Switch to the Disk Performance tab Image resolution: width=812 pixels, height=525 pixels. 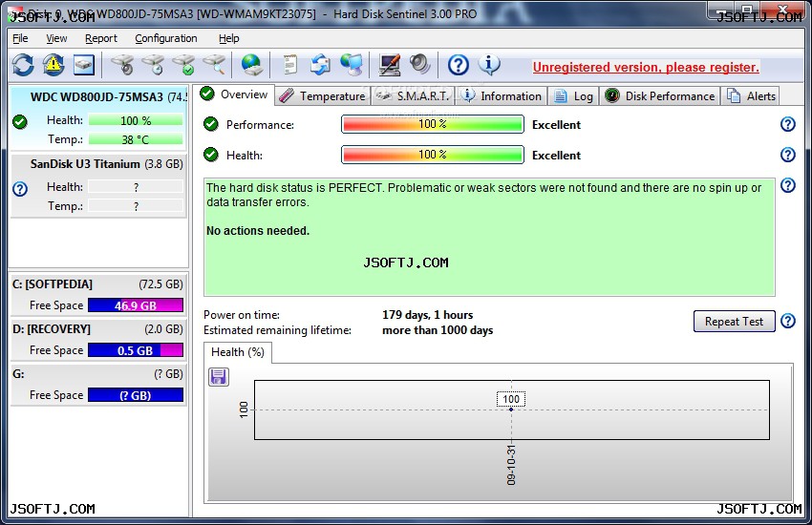tap(660, 96)
